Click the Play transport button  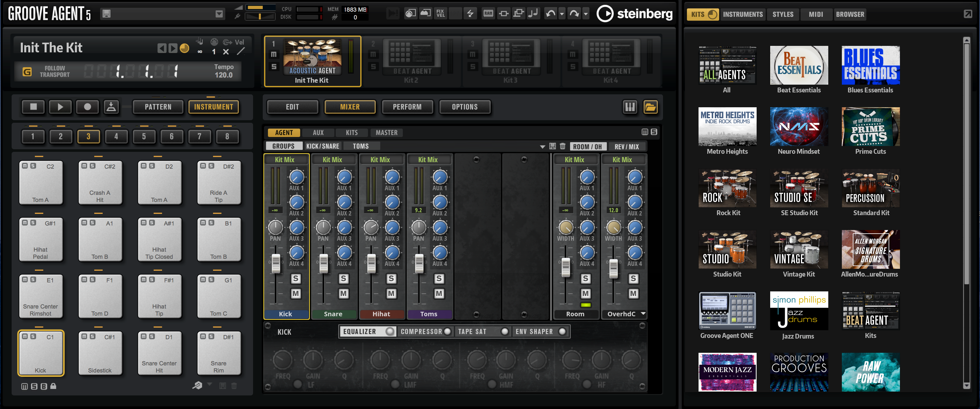[x=60, y=107]
